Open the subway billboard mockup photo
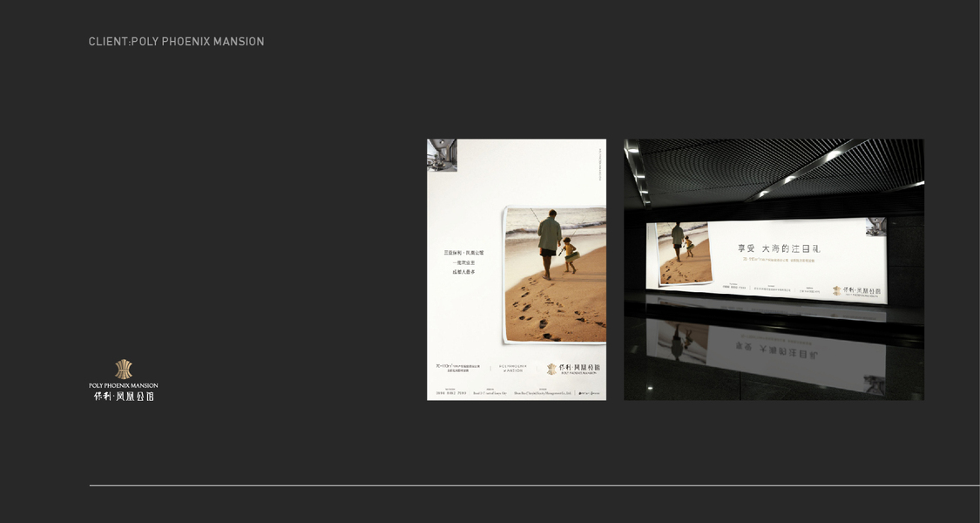Image resolution: width=980 pixels, height=523 pixels. pyautogui.click(x=774, y=269)
